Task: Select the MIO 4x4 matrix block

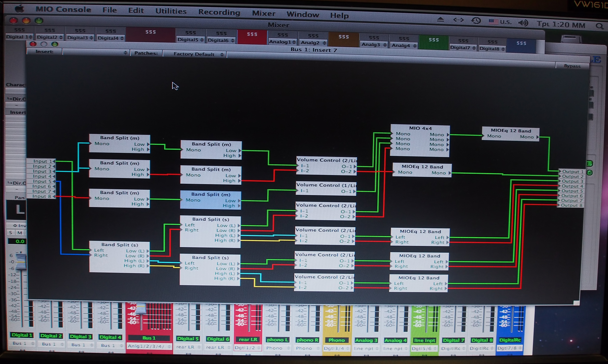Action: click(420, 141)
